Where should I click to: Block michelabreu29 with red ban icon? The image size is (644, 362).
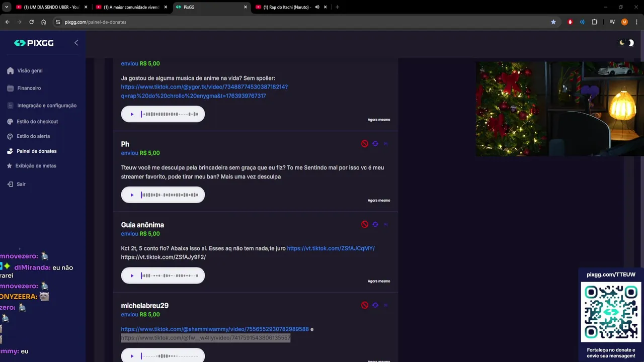click(x=365, y=305)
